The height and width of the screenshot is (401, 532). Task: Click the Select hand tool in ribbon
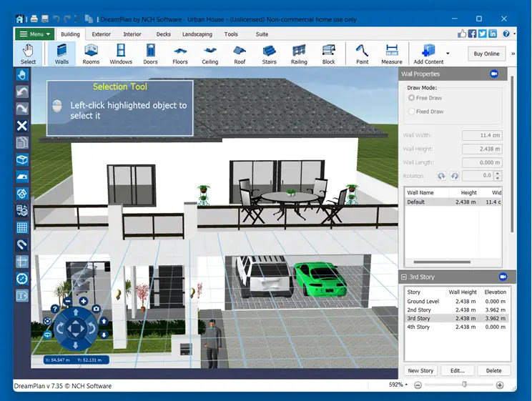pos(28,54)
